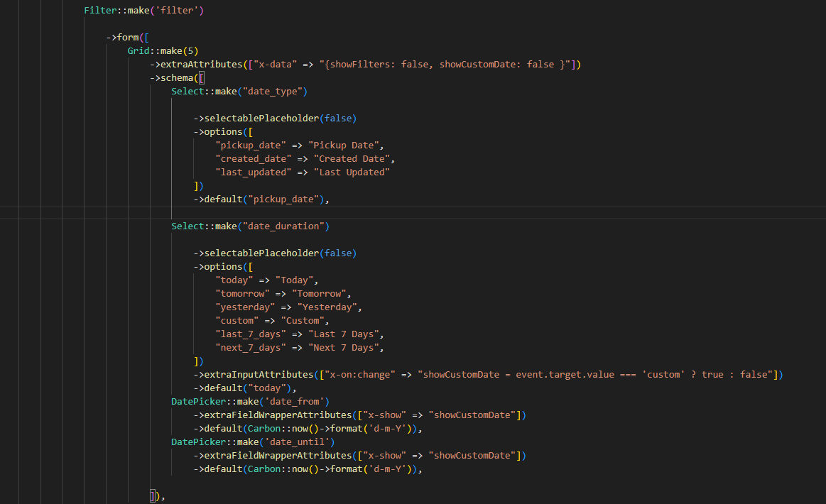Click "pickup_date" => "Pickup Date" option line

[300, 146]
